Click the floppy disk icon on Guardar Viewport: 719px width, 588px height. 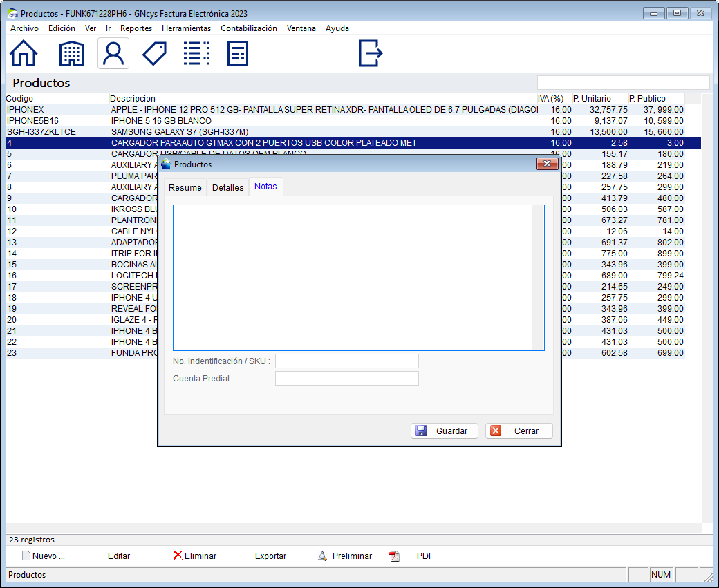coord(420,430)
